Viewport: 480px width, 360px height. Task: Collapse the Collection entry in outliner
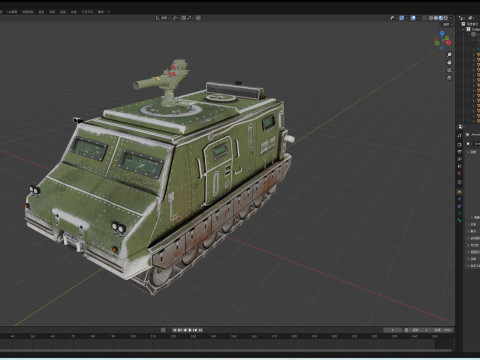[x=464, y=29]
